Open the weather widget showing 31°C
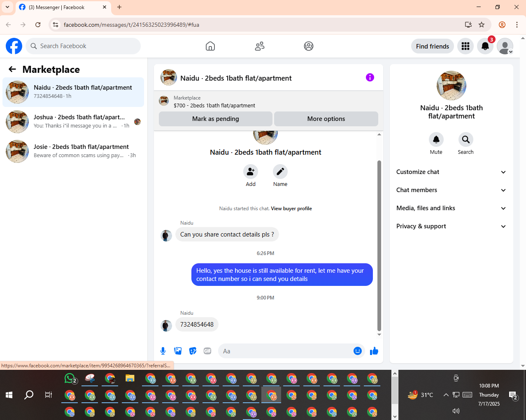 [x=420, y=395]
